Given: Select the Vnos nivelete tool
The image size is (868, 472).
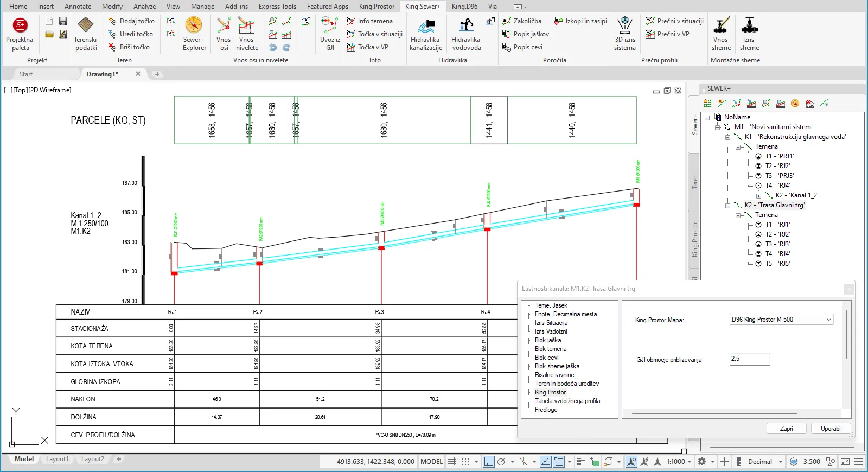Looking at the screenshot, I should (x=247, y=34).
